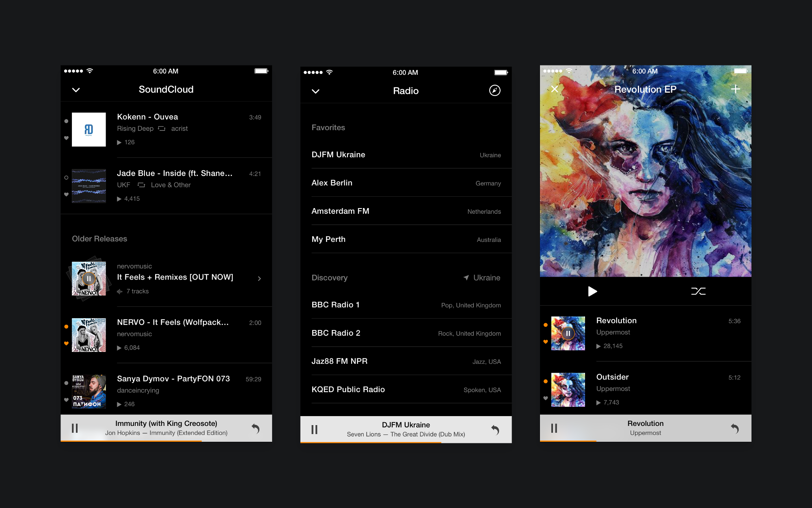Open the Rising Deep uploader link
Screen dimensions: 812x508
click(135, 128)
